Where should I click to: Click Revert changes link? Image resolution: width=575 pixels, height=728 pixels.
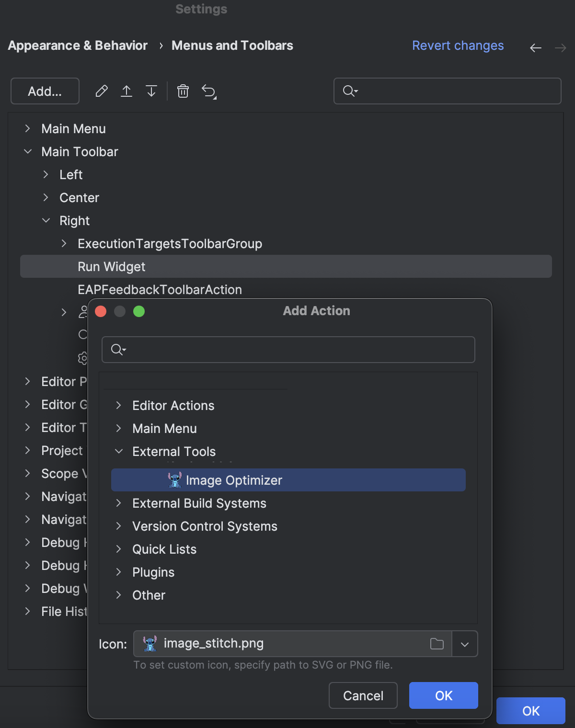click(x=458, y=45)
